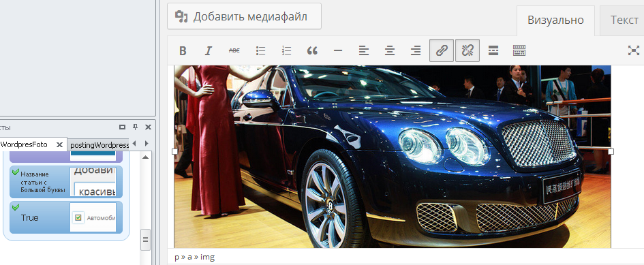Apply italic formatting
Viewport: 644px width, 265px height.
coord(209,50)
